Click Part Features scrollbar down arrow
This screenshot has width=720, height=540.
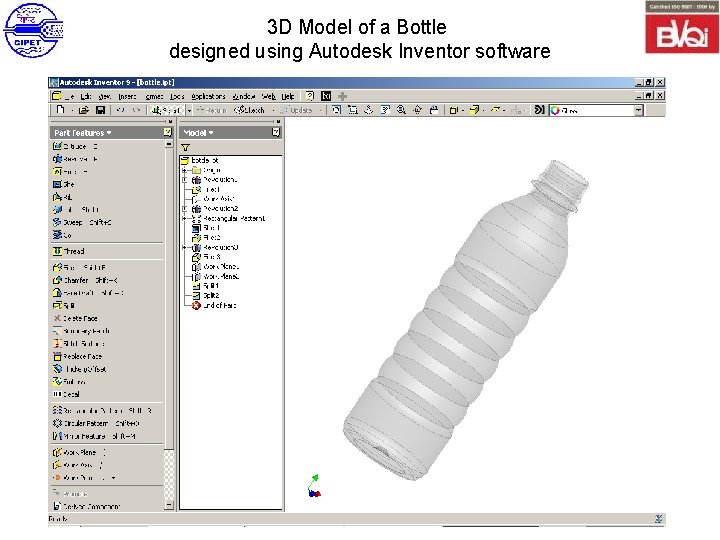169,505
